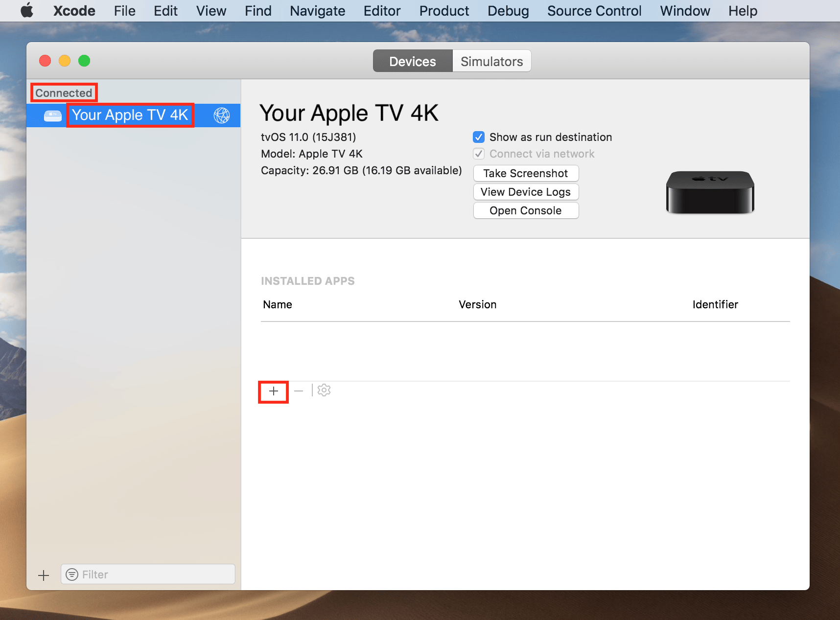
Task: Open the Edit menu
Action: click(165, 11)
